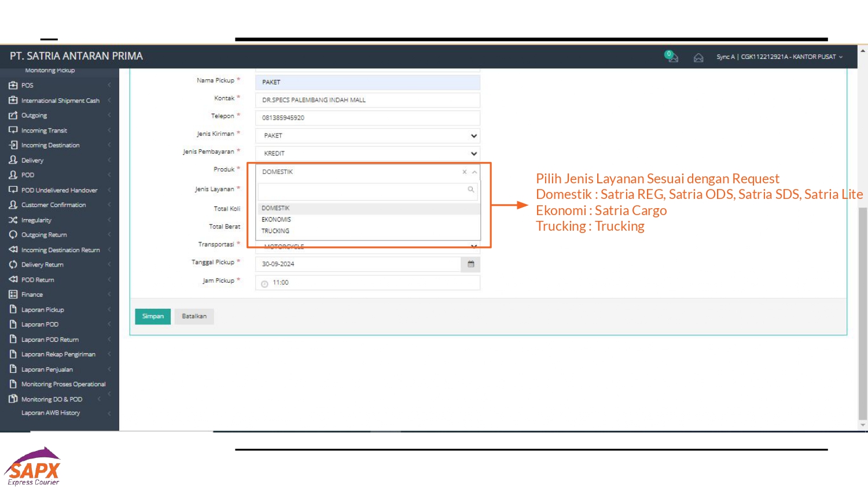Click the Customer Confirmation icon
868x488 pixels.
click(x=13, y=205)
